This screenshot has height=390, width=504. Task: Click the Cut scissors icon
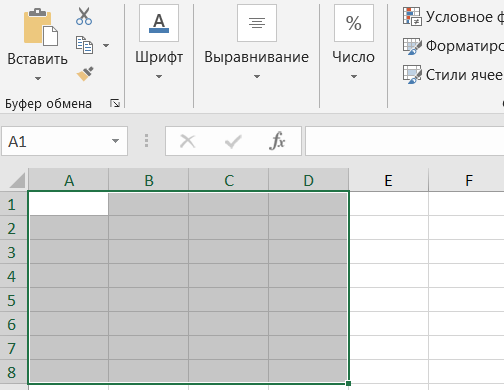[84, 16]
